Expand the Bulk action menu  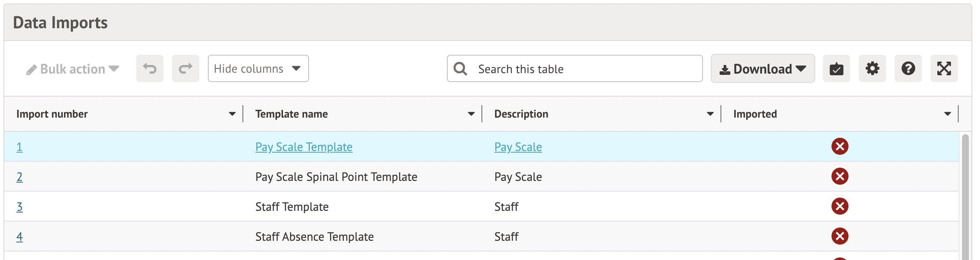pos(73,69)
